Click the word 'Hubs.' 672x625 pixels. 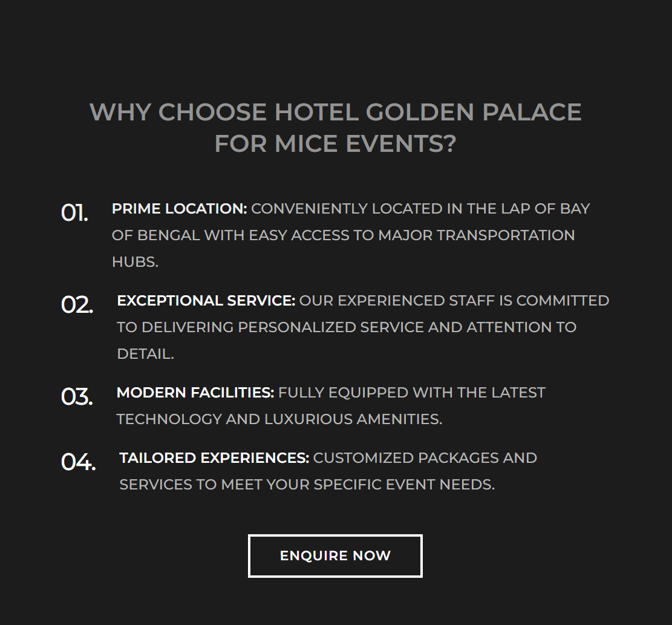click(135, 262)
